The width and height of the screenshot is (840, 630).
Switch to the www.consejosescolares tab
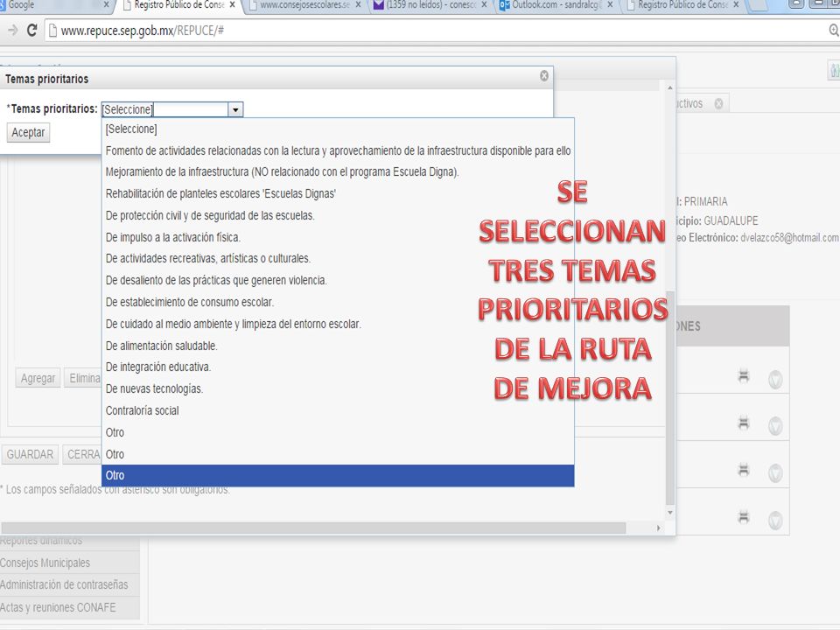pyautogui.click(x=305, y=5)
